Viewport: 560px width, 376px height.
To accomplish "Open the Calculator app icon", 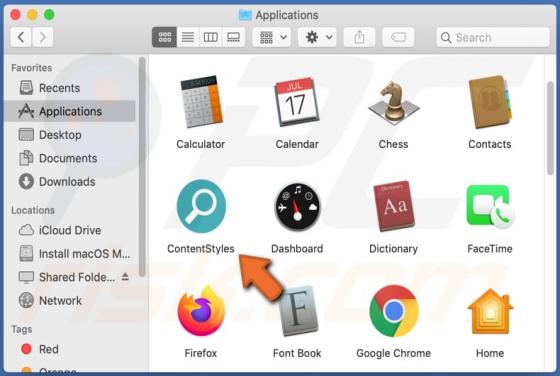I will [201, 101].
